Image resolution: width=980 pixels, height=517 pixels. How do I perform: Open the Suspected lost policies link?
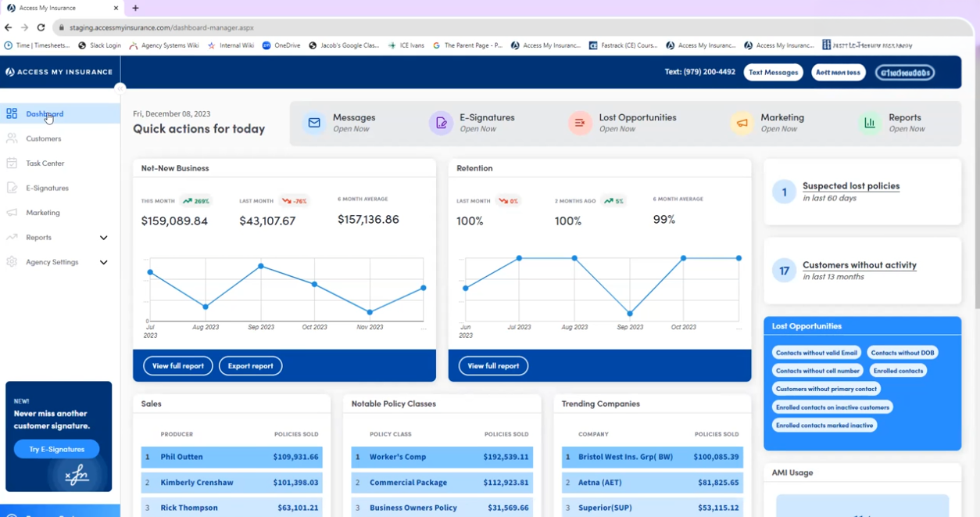(x=850, y=186)
